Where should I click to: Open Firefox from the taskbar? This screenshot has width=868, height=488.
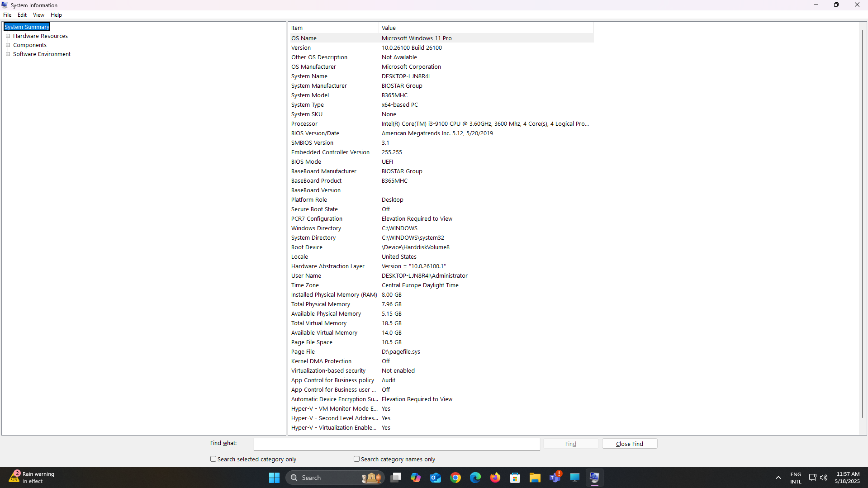click(x=495, y=478)
